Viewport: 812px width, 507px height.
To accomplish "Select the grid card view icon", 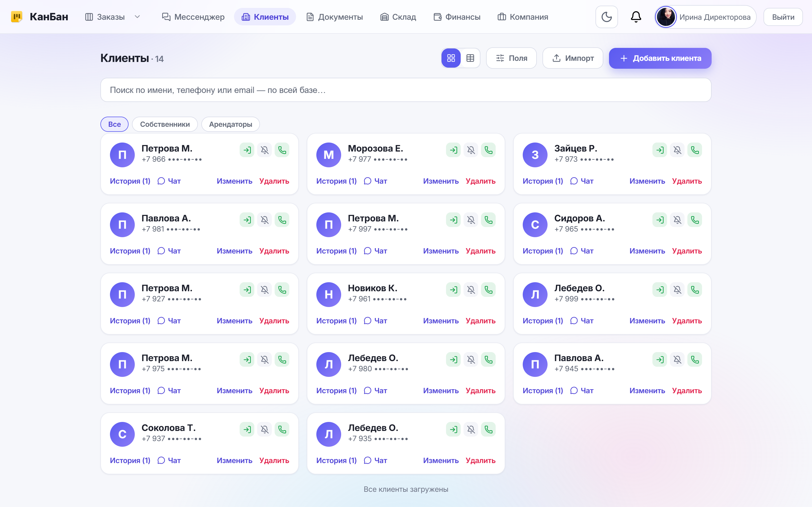I will (451, 58).
